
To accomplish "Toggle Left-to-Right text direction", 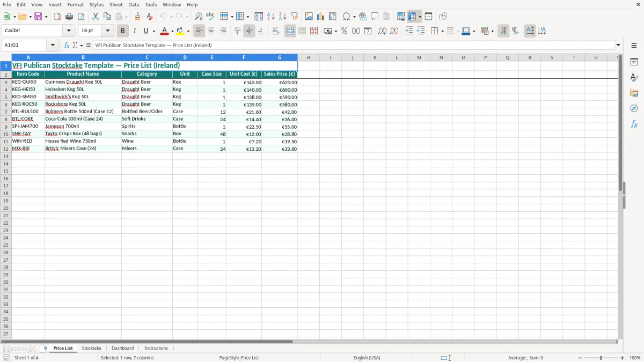I will pyautogui.click(x=503, y=31).
